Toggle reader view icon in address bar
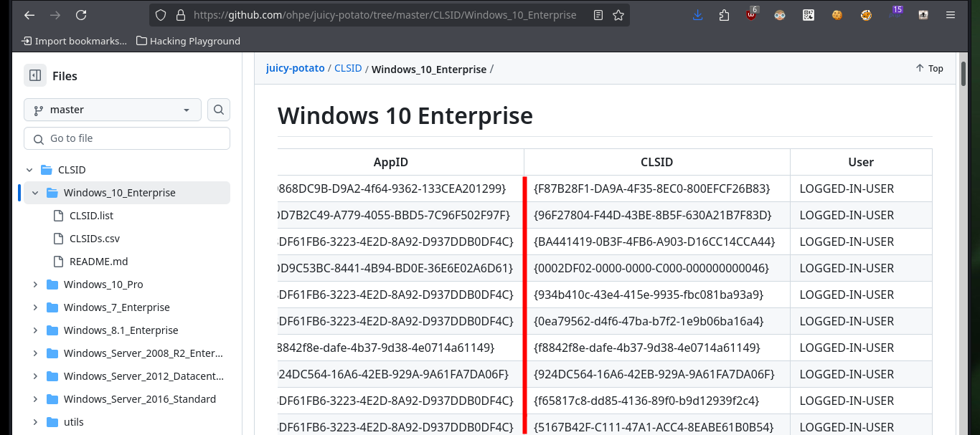980x435 pixels. pos(598,15)
